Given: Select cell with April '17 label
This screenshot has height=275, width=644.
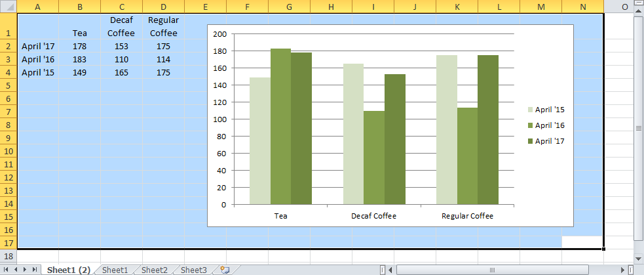Looking at the screenshot, I should tap(38, 46).
